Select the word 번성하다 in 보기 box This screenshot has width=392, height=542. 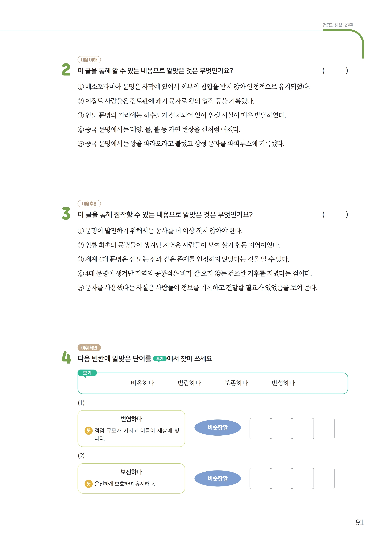[283, 383]
